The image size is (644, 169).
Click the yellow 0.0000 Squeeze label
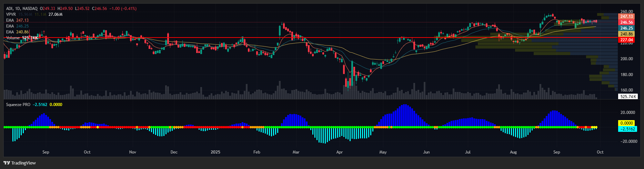point(626,123)
